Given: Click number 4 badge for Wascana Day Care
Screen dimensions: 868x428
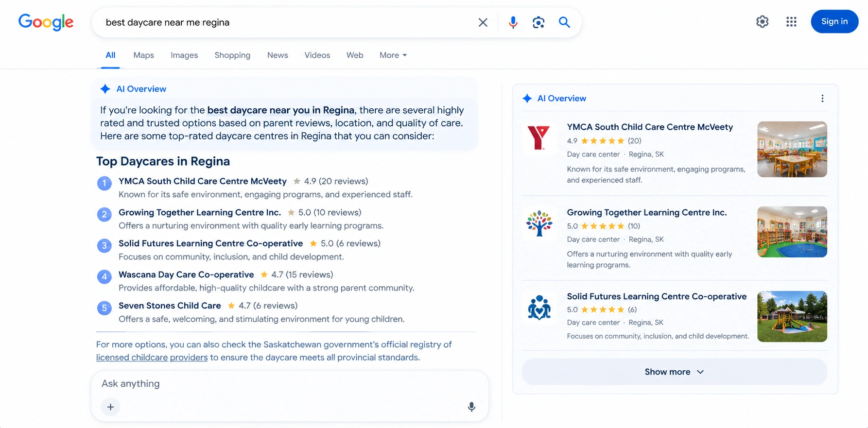Looking at the screenshot, I should pyautogui.click(x=104, y=277).
